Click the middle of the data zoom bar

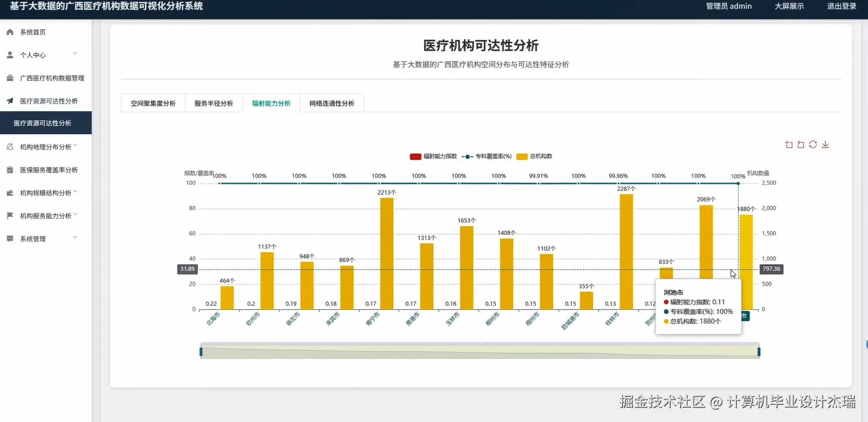[x=480, y=352]
